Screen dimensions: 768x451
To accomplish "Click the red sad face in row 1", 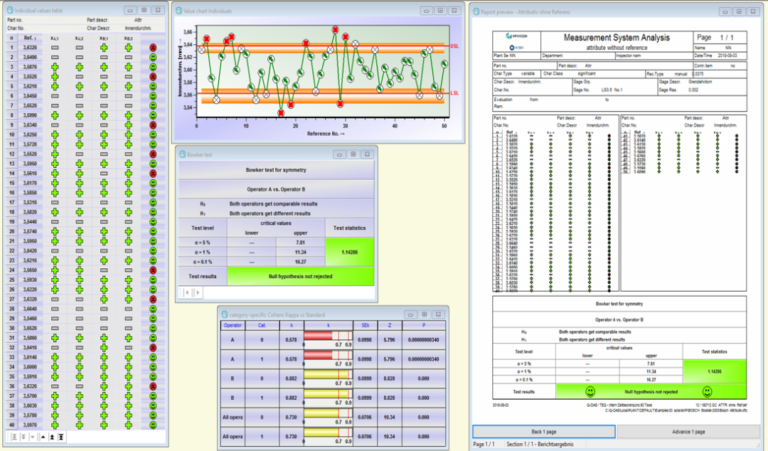I will (x=153, y=47).
